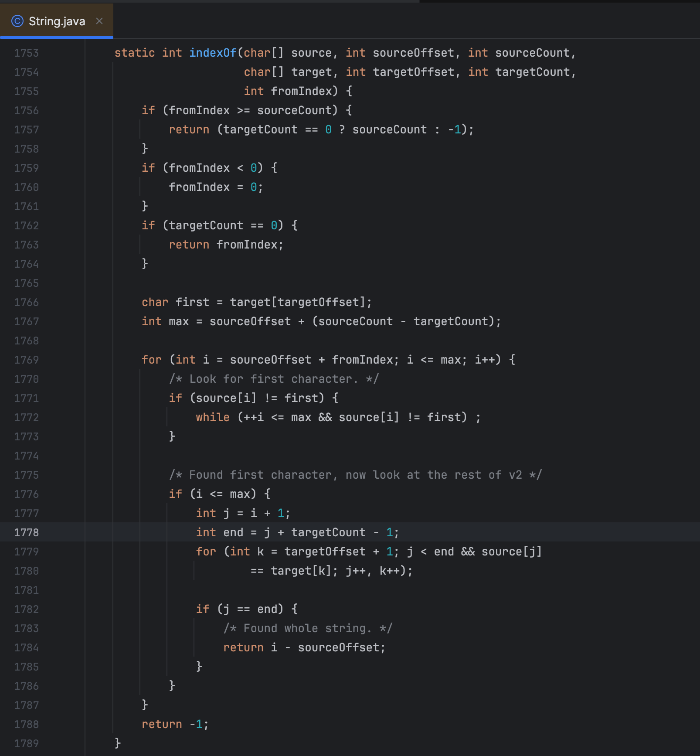This screenshot has height=756, width=700.
Task: Click line number 1788 in the gutter
Action: pyautogui.click(x=26, y=724)
